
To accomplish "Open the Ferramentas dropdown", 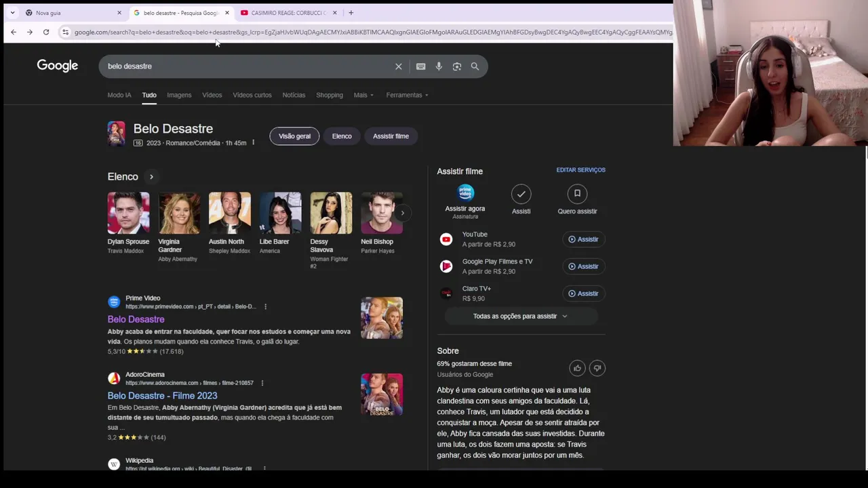I will [x=407, y=95].
